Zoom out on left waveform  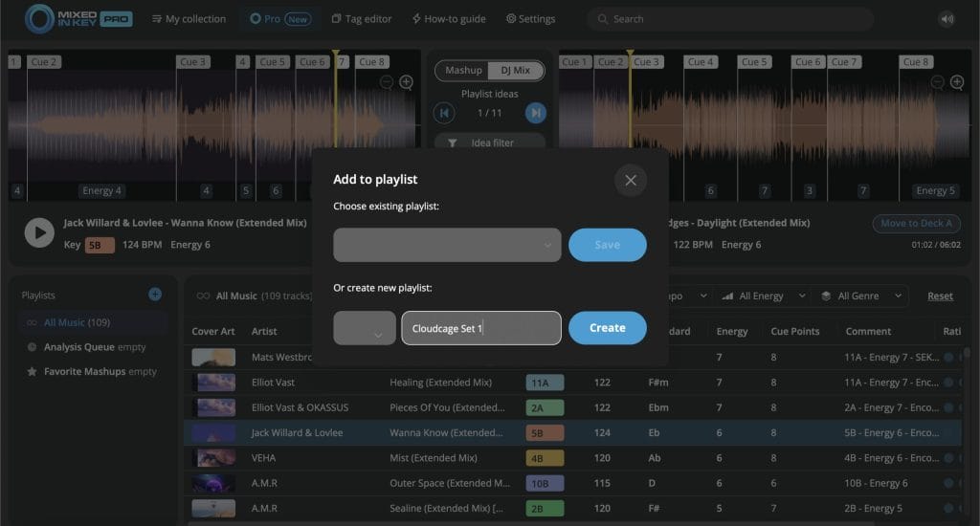(387, 82)
